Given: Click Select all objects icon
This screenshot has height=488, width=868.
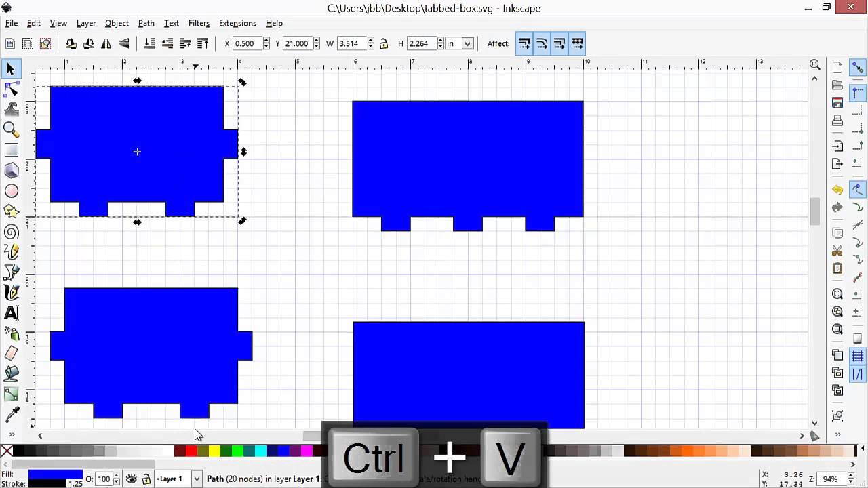Looking at the screenshot, I should (10, 43).
